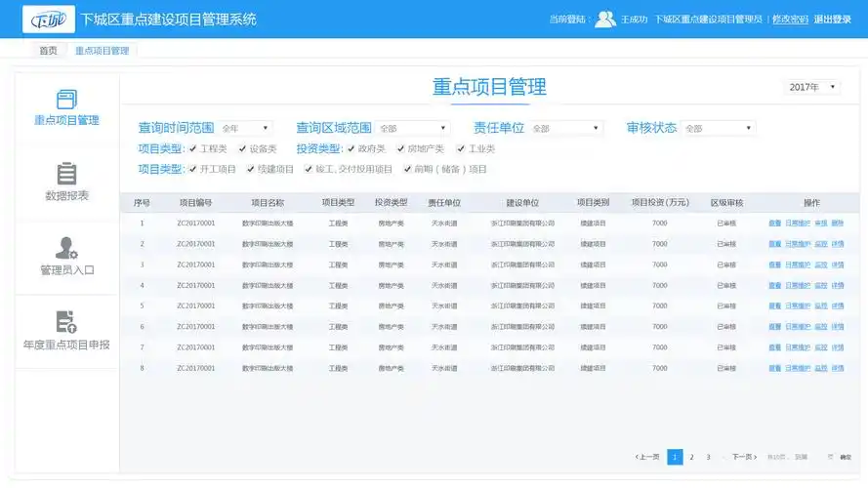This screenshot has height=488, width=868.
Task: Click 退出登录 to log out
Action: coord(832,20)
